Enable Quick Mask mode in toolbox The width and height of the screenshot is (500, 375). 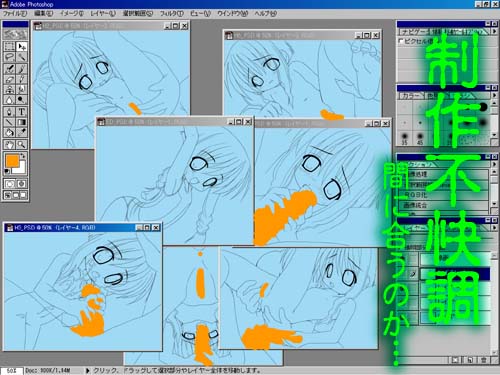(21, 184)
